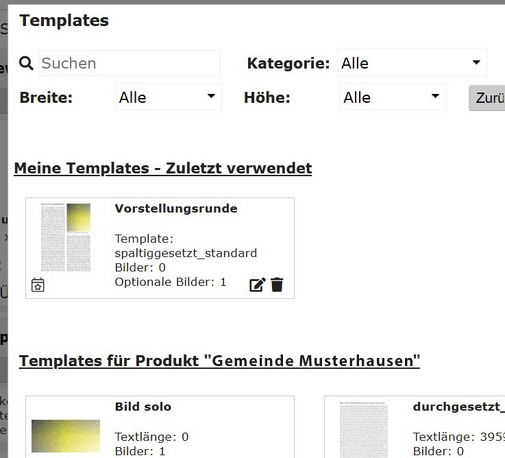Click 'Templates für Produkt' heading
The width and height of the screenshot is (505, 458).
219,361
